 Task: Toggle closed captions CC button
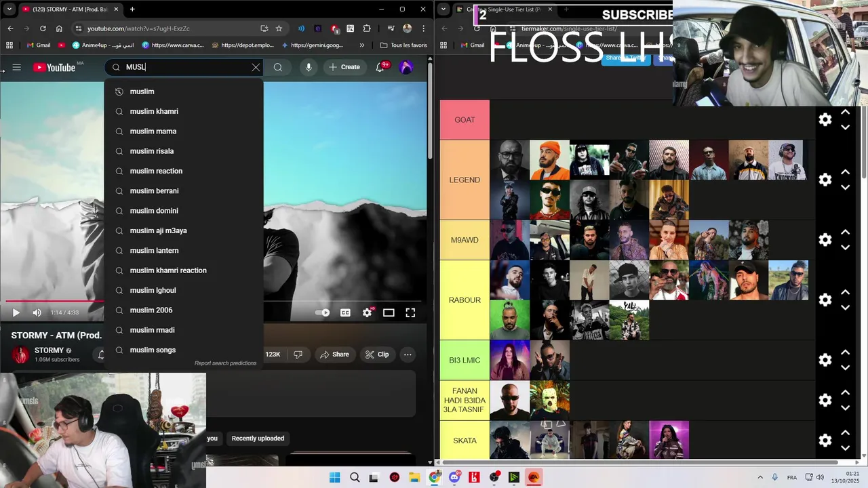tap(345, 312)
